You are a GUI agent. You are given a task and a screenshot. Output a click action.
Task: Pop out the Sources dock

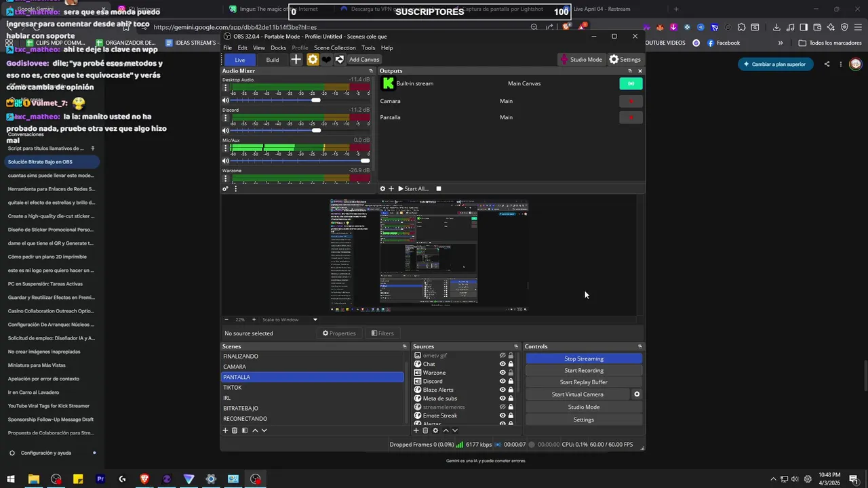[516, 346]
